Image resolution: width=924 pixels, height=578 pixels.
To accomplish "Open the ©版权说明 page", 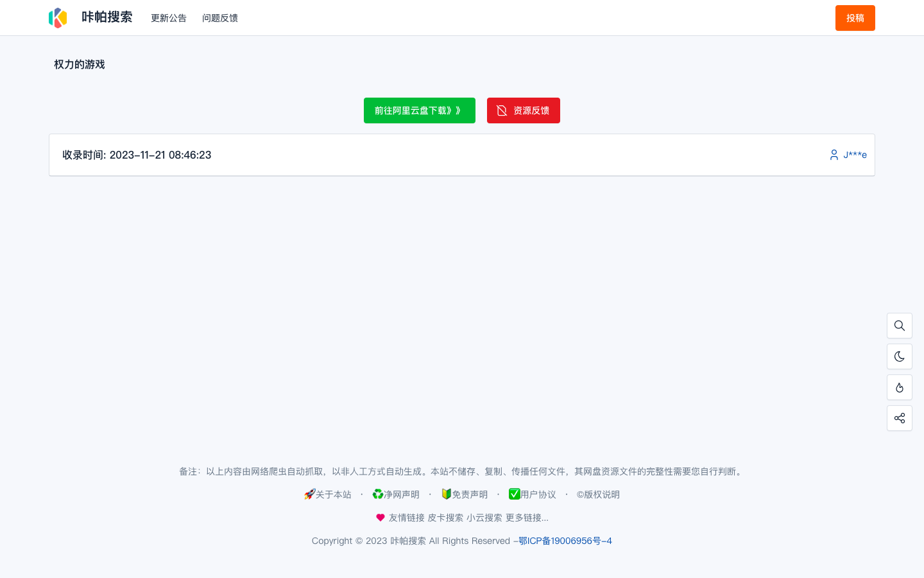I will (598, 494).
